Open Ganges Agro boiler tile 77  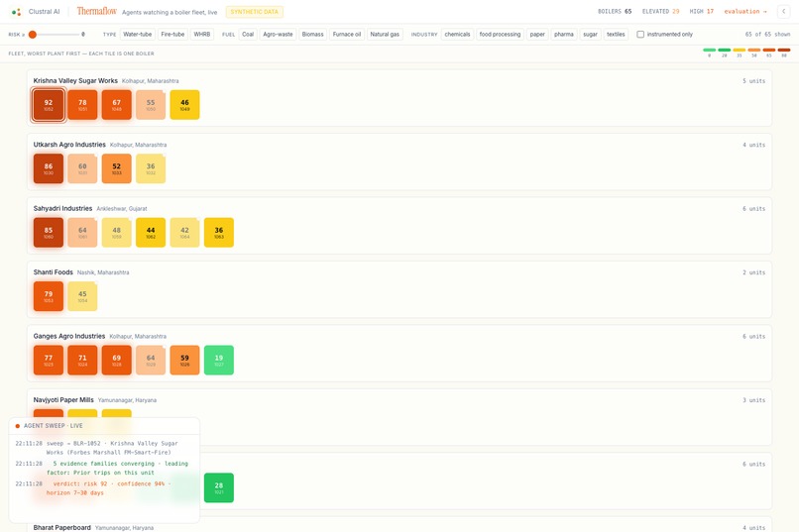(49, 360)
